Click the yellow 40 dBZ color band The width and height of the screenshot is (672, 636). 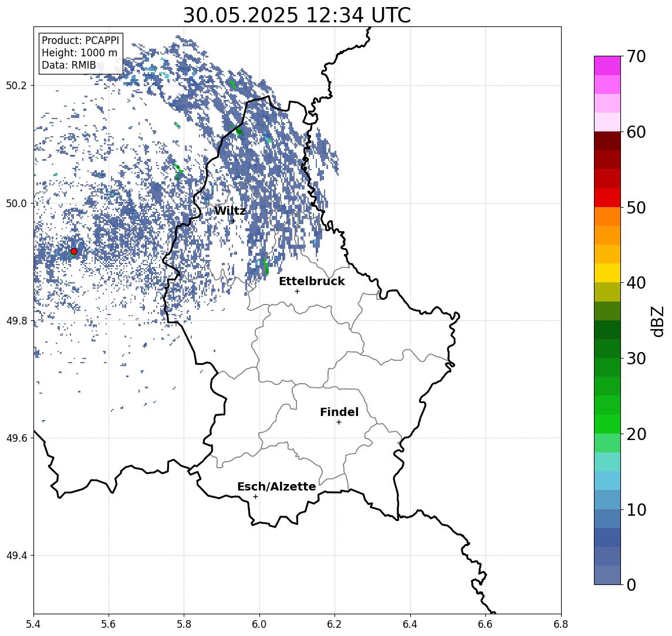click(x=607, y=273)
